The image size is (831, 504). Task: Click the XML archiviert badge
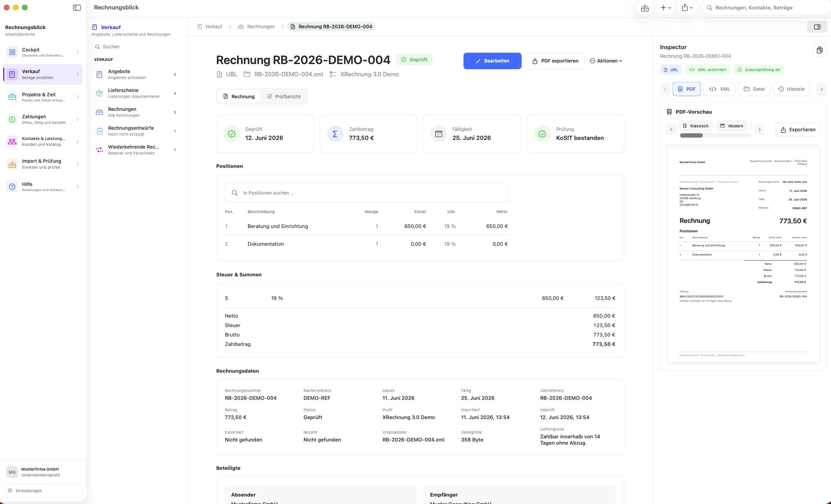(x=708, y=70)
